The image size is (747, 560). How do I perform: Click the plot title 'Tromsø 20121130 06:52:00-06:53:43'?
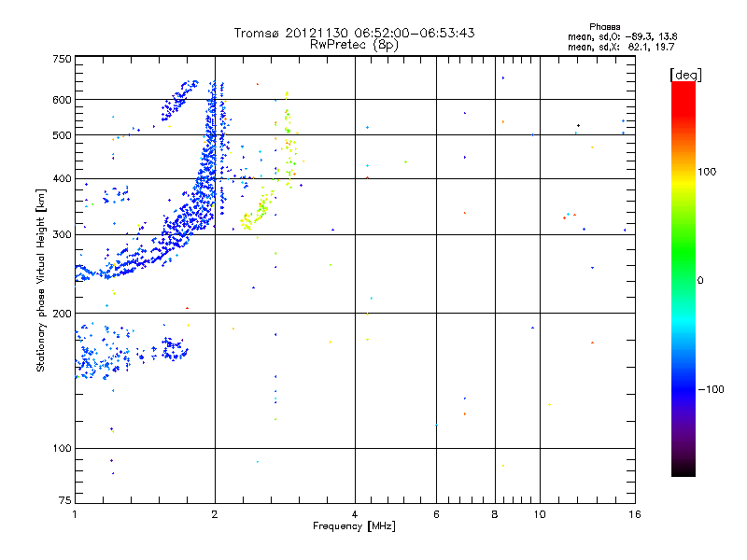[354, 33]
